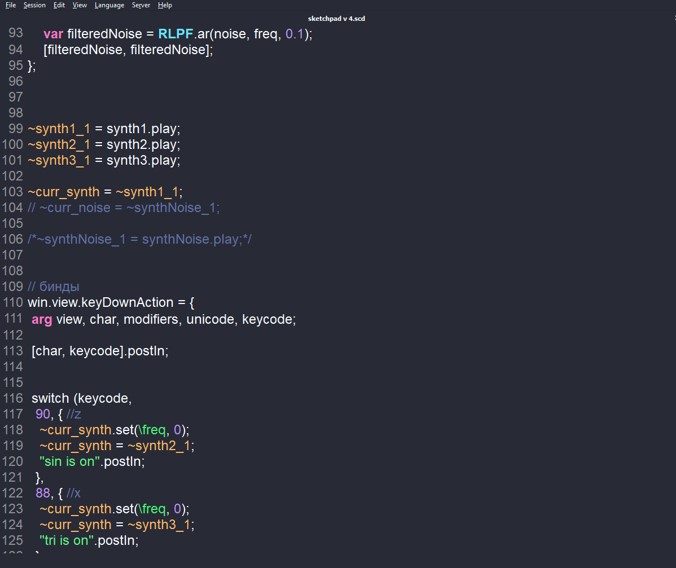Open the Edit menu
Screen dimensions: 676x568
[60, 5]
